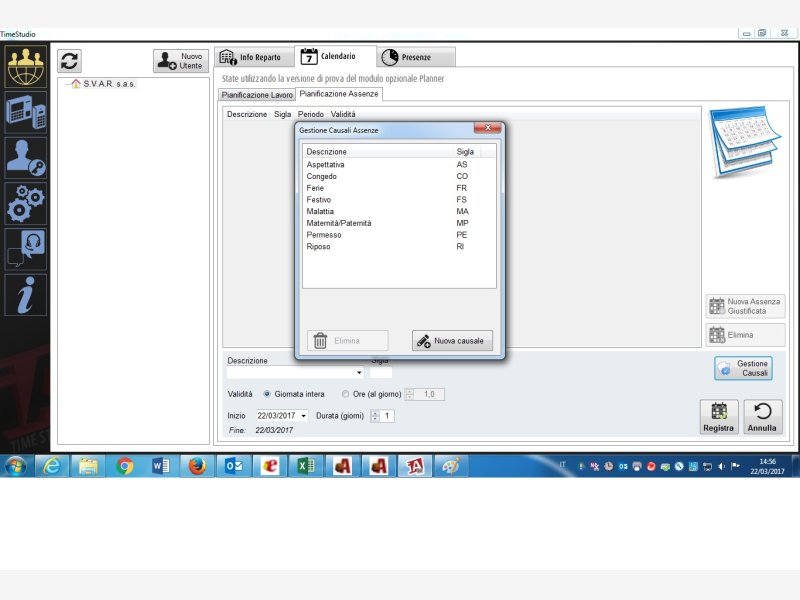Switch to the Pianificazione Lavoro tab

(257, 95)
